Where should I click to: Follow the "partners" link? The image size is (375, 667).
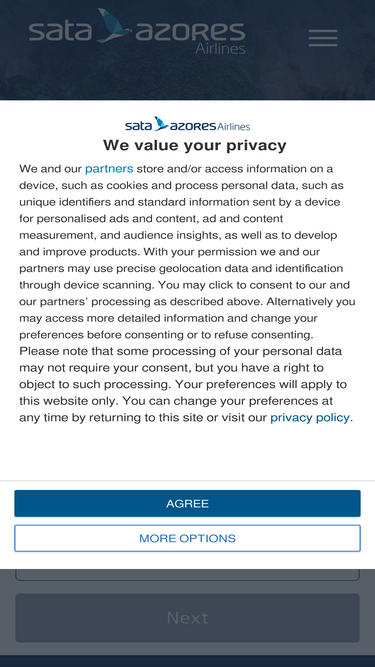point(109,169)
